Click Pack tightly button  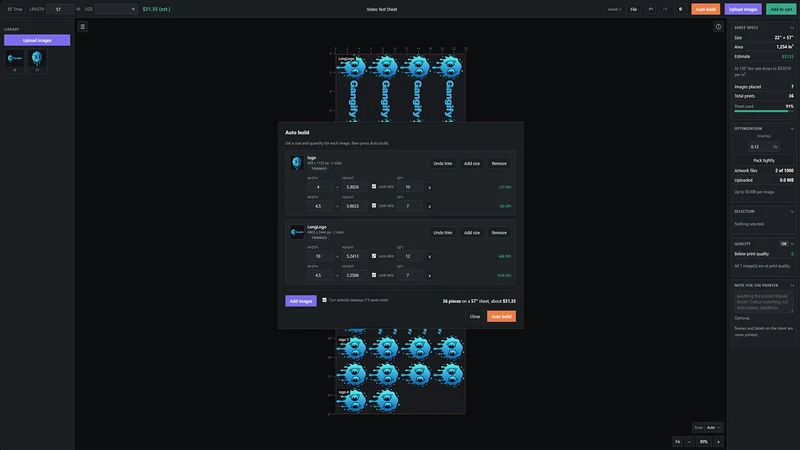pos(764,160)
